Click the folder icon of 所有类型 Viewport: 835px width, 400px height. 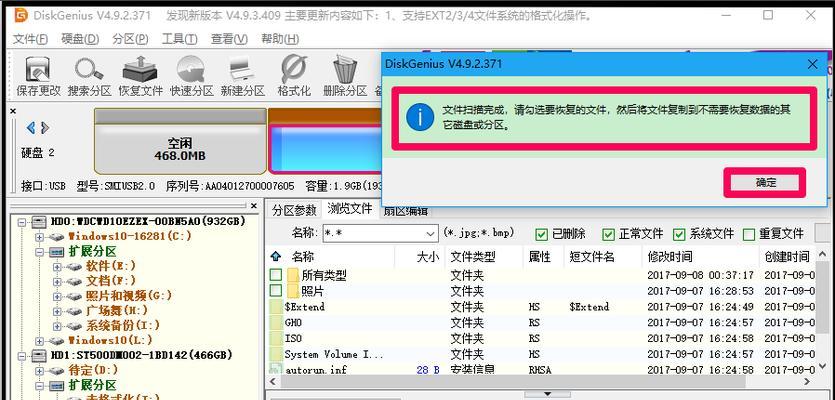292,275
